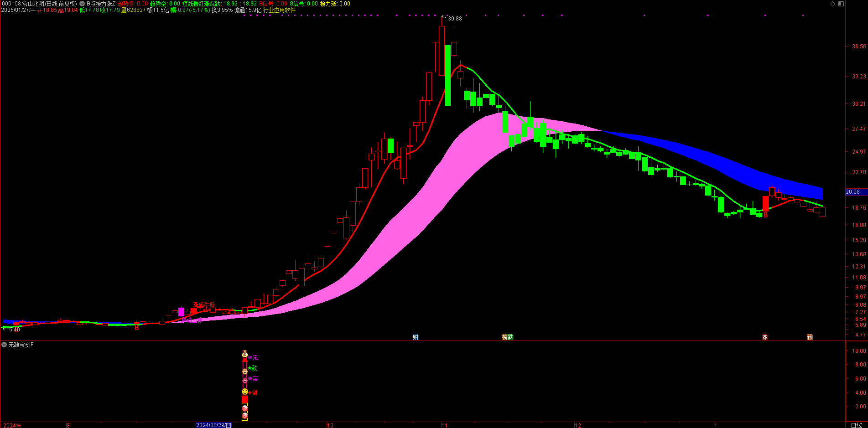Click the upper red ball icon
This screenshot has height=428, width=868.
pos(245,408)
